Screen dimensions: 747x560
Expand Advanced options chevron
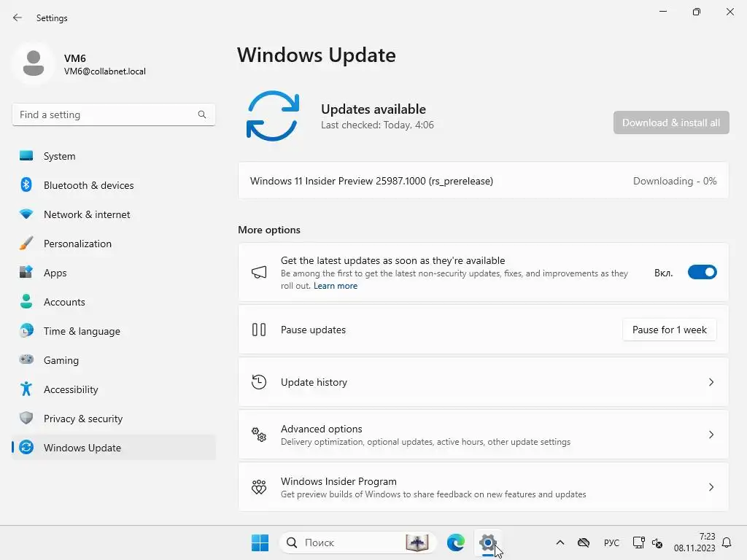[x=711, y=435]
